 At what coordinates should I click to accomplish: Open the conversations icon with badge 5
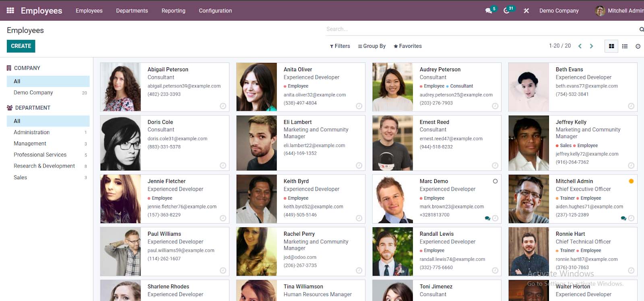(489, 10)
